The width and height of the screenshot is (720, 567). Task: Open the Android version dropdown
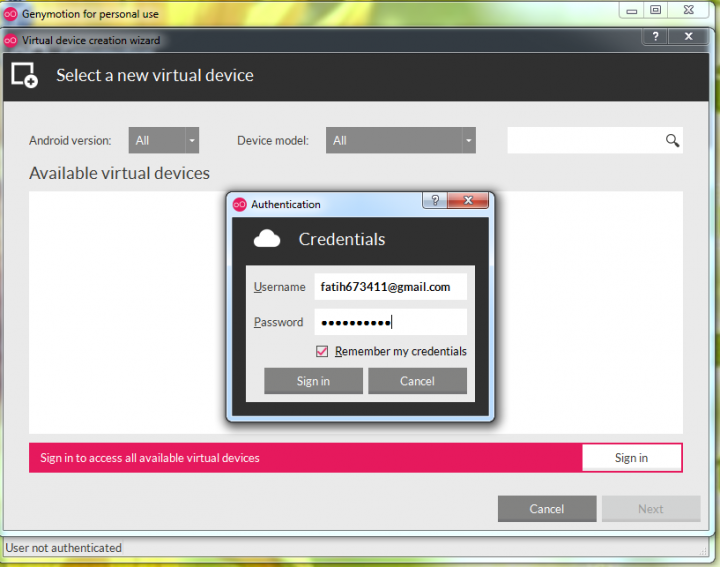(x=164, y=140)
